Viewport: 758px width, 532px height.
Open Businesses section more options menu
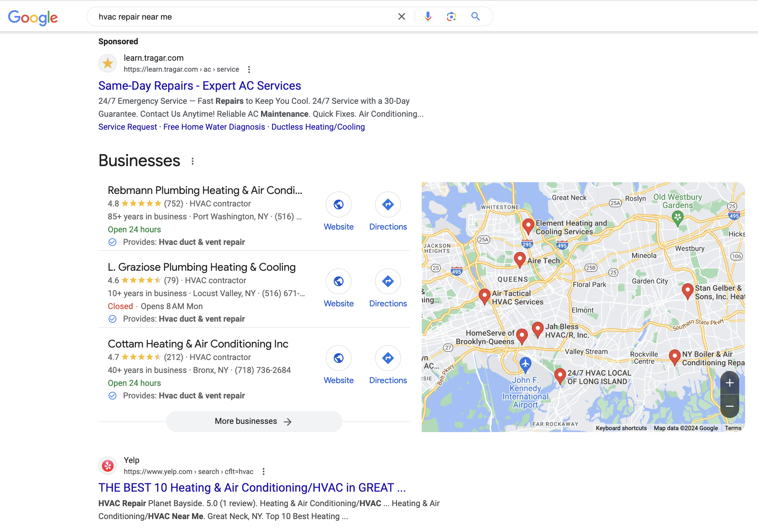pos(192,161)
